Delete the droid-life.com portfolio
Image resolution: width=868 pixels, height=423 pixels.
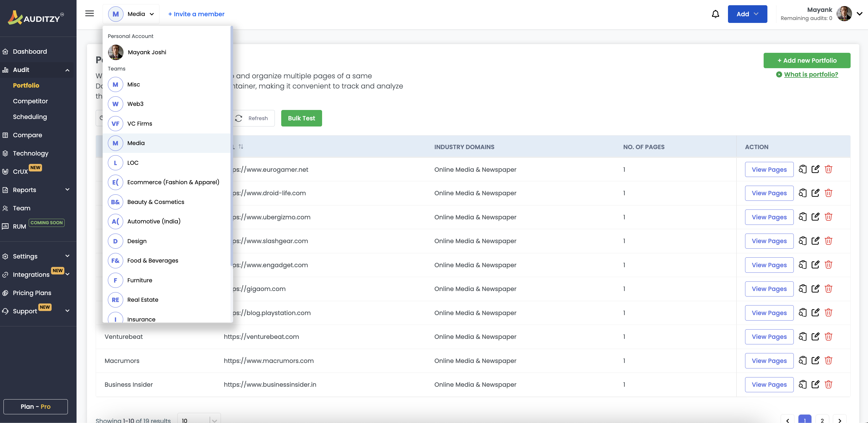(x=829, y=193)
